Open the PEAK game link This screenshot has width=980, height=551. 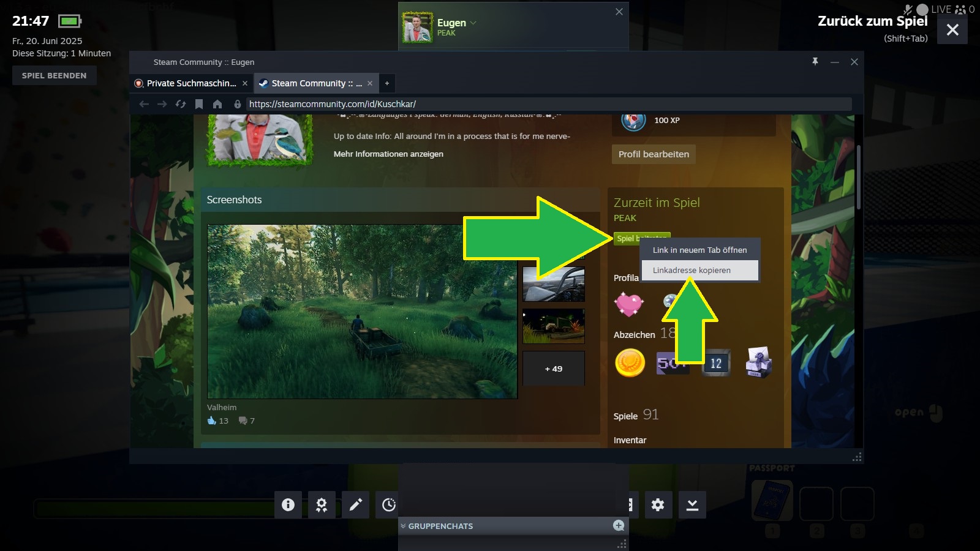tap(625, 218)
